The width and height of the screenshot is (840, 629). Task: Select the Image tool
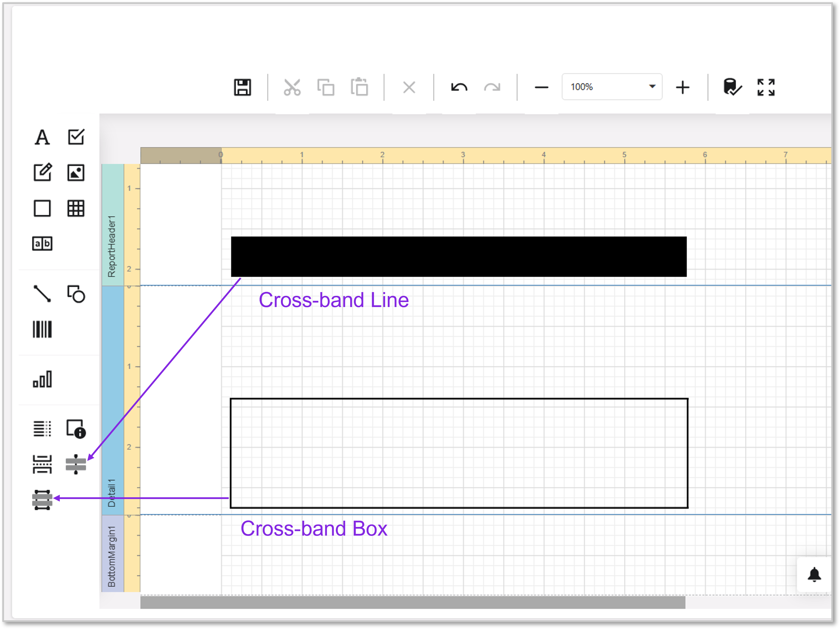click(x=76, y=173)
